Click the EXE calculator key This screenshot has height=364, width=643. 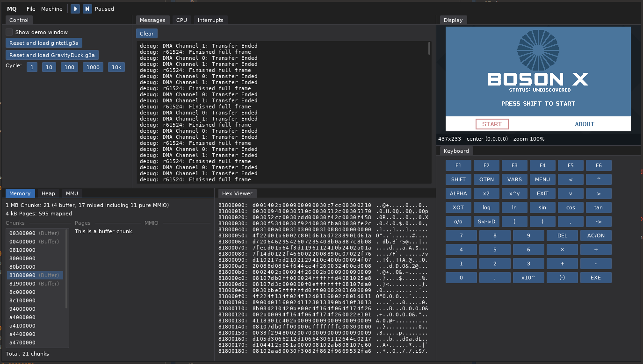596,278
